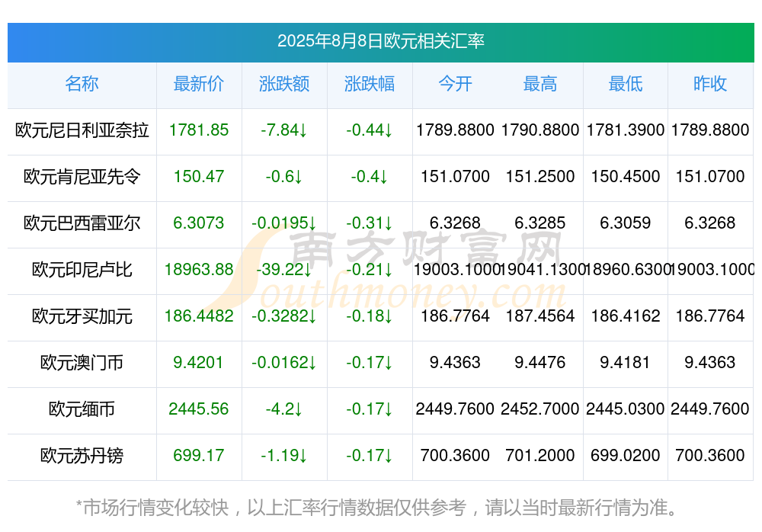Screen dimensions: 762x532
Task: Select the 欧元尼日利亚奈拉 row name
Action: [x=82, y=130]
